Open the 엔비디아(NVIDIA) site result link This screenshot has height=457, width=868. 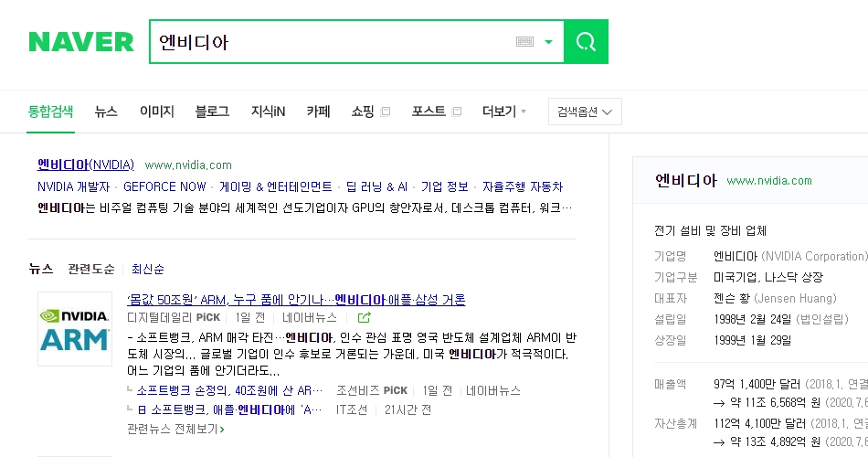point(85,165)
